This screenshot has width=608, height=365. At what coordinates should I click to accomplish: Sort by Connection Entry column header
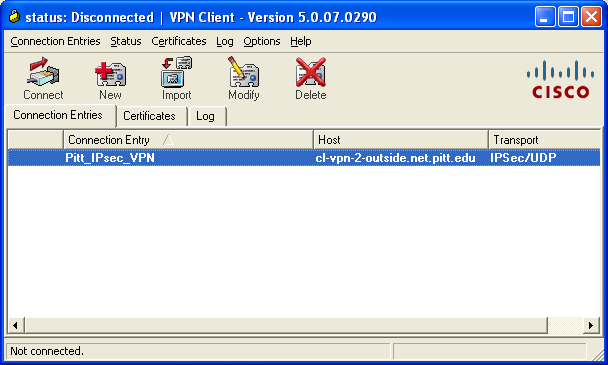pos(188,140)
